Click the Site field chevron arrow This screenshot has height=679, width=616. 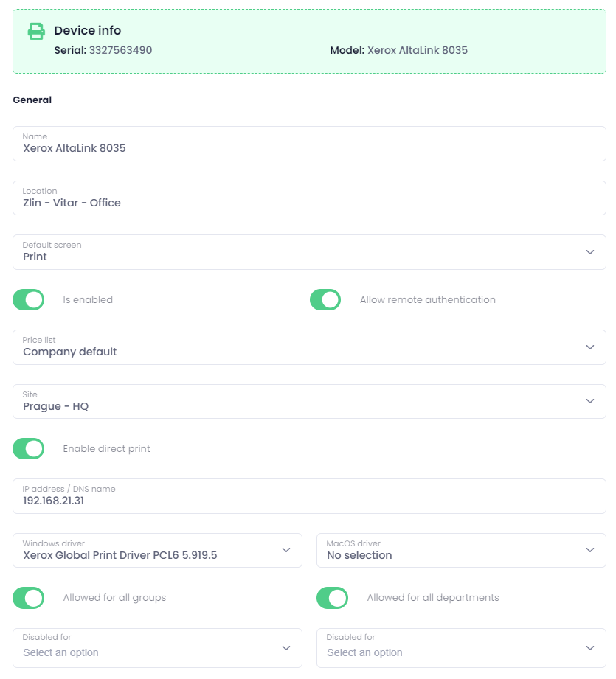(589, 401)
